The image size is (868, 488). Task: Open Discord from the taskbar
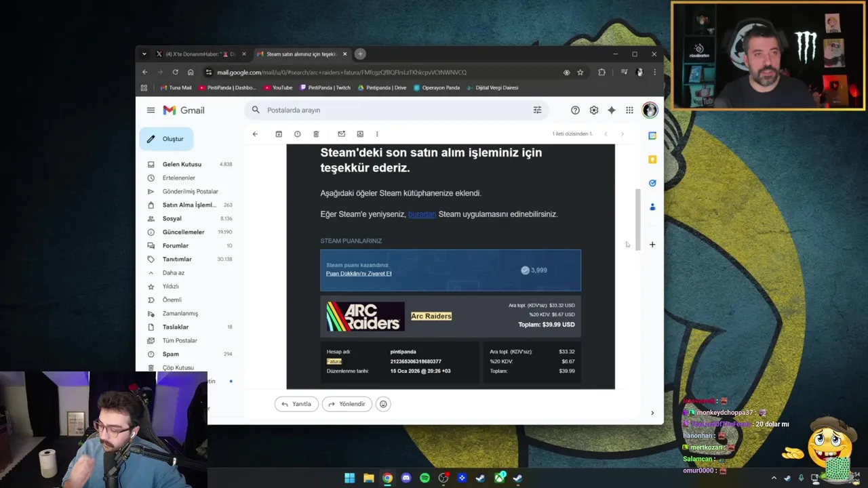pyautogui.click(x=406, y=478)
